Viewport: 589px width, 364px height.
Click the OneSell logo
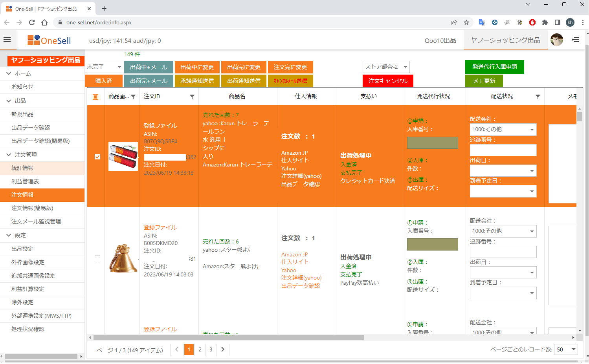49,39
